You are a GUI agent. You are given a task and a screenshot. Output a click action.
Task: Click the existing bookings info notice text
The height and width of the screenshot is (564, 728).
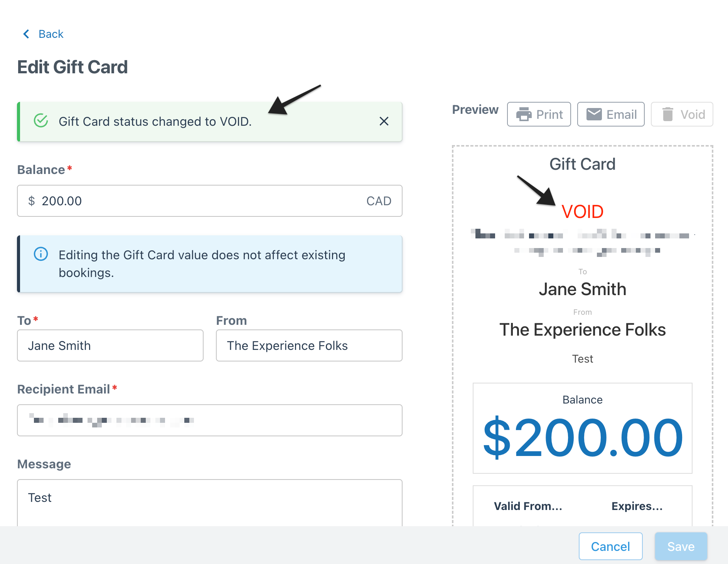coord(202,264)
